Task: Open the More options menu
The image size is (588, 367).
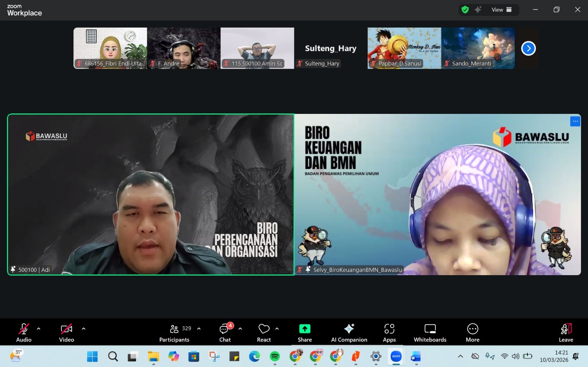Action: pyautogui.click(x=473, y=332)
